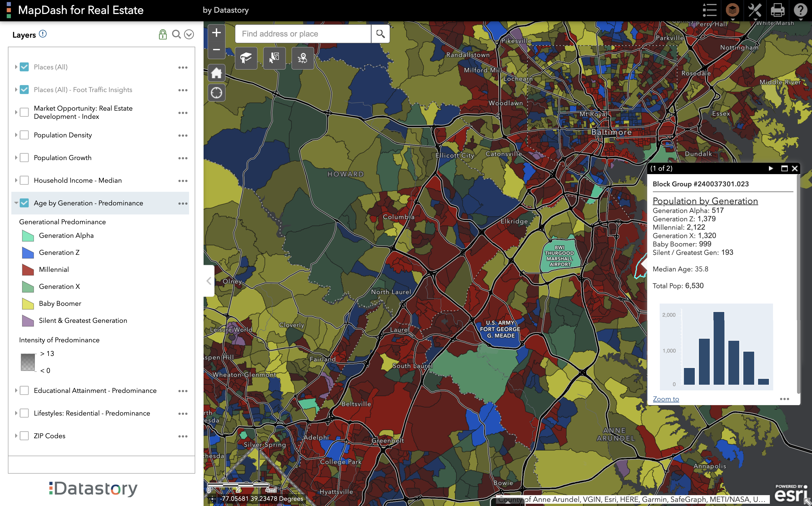Click the printer icon in header

point(778,10)
